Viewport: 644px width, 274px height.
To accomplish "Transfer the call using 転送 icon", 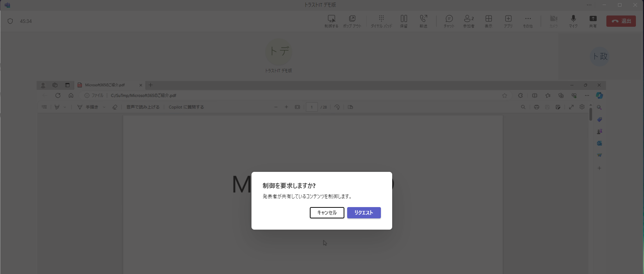I will [x=423, y=21].
